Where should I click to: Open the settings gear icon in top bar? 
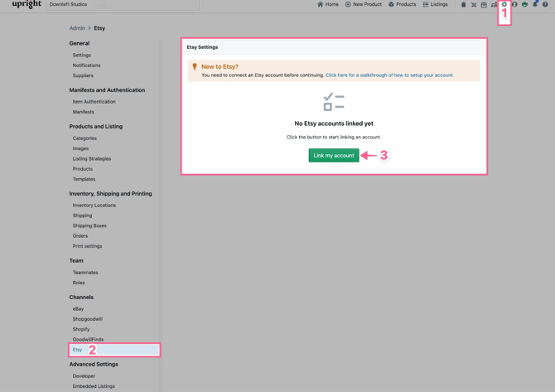click(x=504, y=4)
